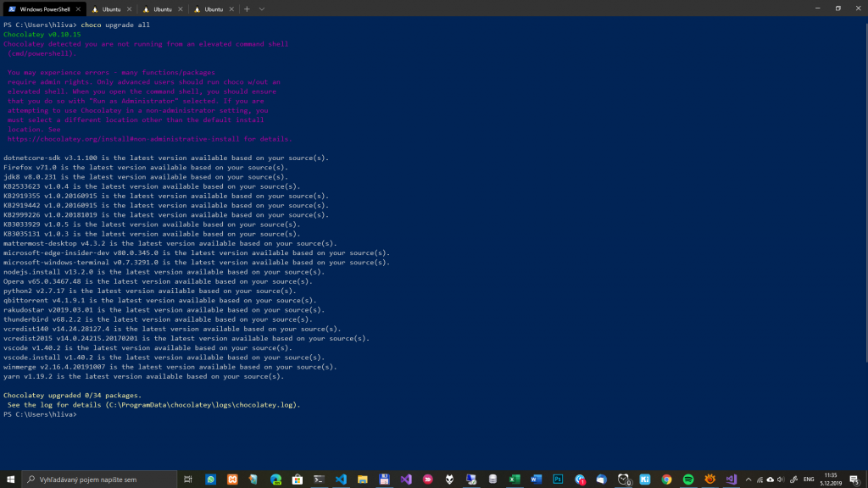Launch WhatsApp from the taskbar
Screen dimensions: 868x488
coord(211,480)
